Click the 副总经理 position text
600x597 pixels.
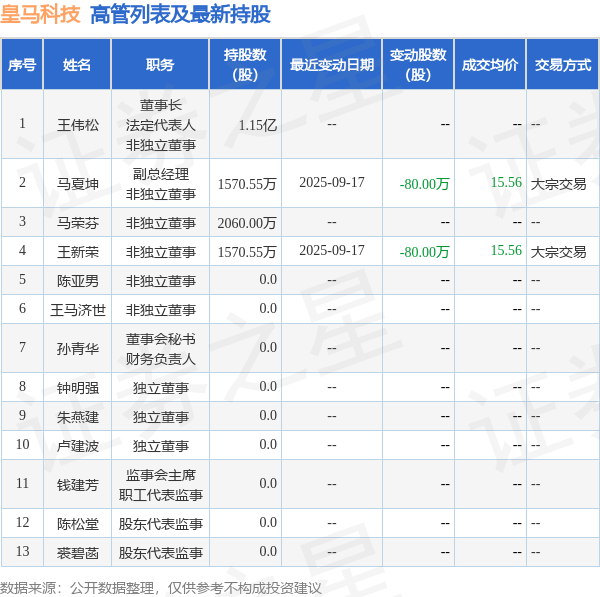pos(161,174)
